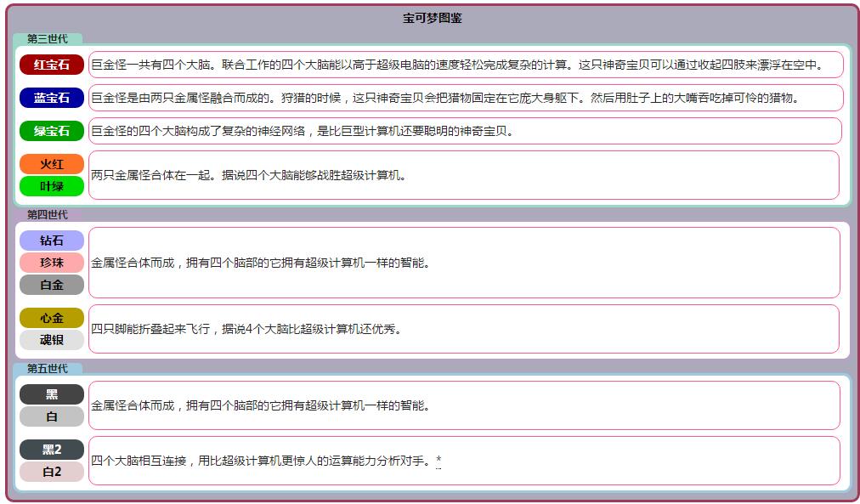
Task: Click the 心金 version label
Action: click(x=52, y=318)
